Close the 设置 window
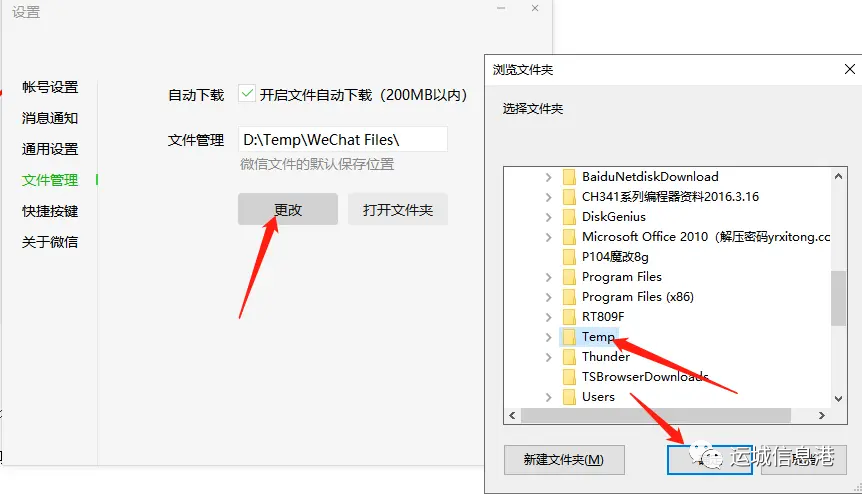Viewport: 862px width, 494px height. (535, 8)
